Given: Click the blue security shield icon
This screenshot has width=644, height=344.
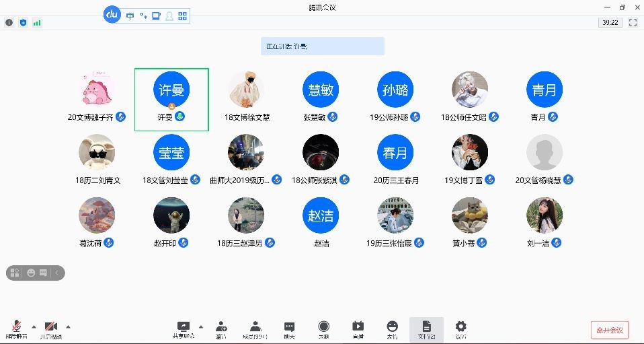Looking at the screenshot, I should pos(23,22).
